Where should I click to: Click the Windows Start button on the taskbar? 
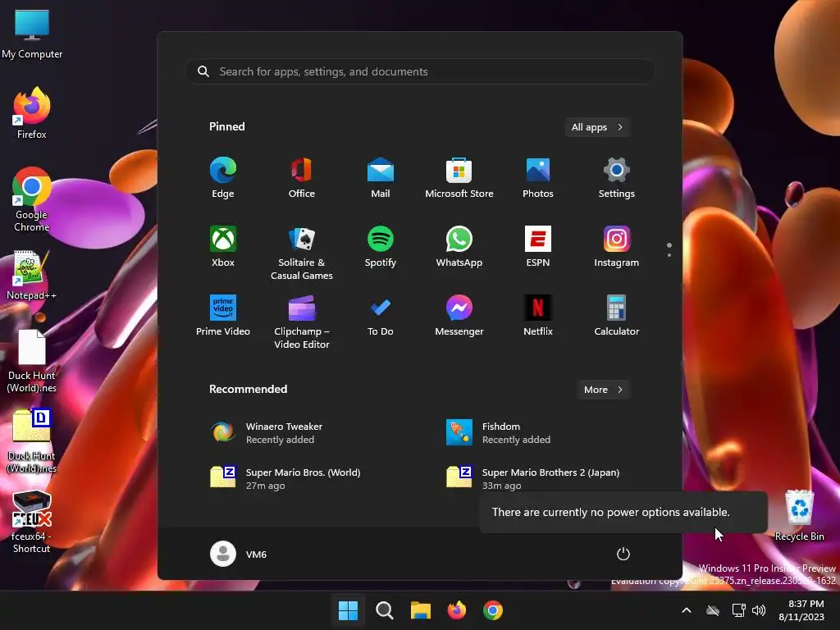coord(348,610)
